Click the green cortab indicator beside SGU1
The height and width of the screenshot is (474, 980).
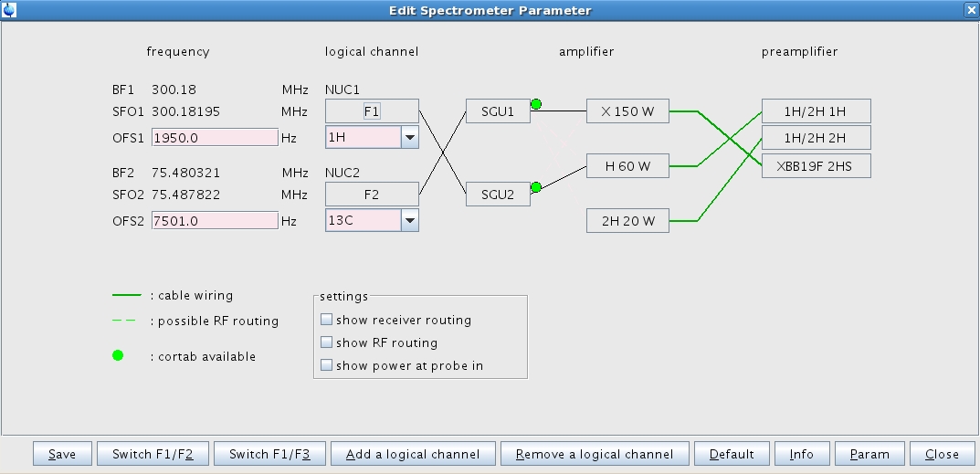[x=536, y=104]
